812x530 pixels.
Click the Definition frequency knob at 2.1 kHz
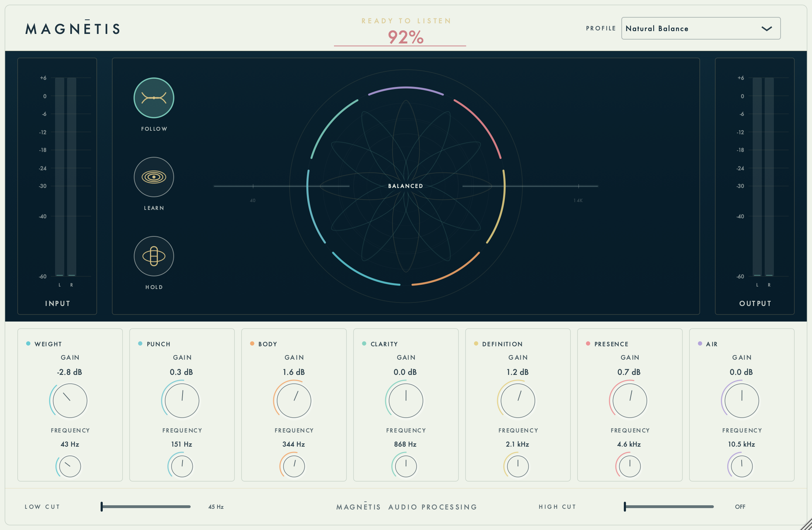pyautogui.click(x=518, y=466)
